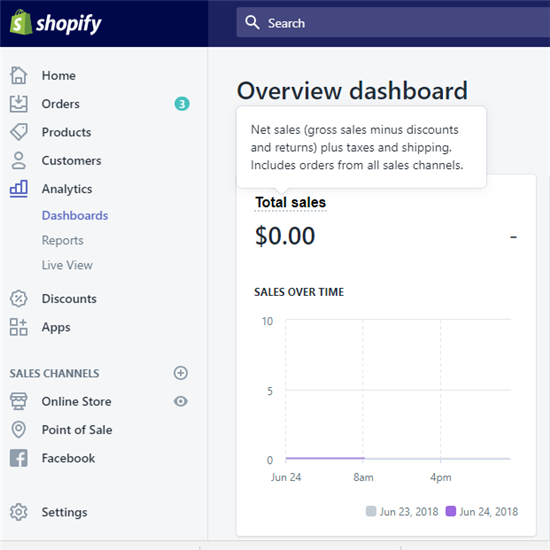Screen dimensions: 550x550
Task: Go to Customers section
Action: tap(72, 161)
